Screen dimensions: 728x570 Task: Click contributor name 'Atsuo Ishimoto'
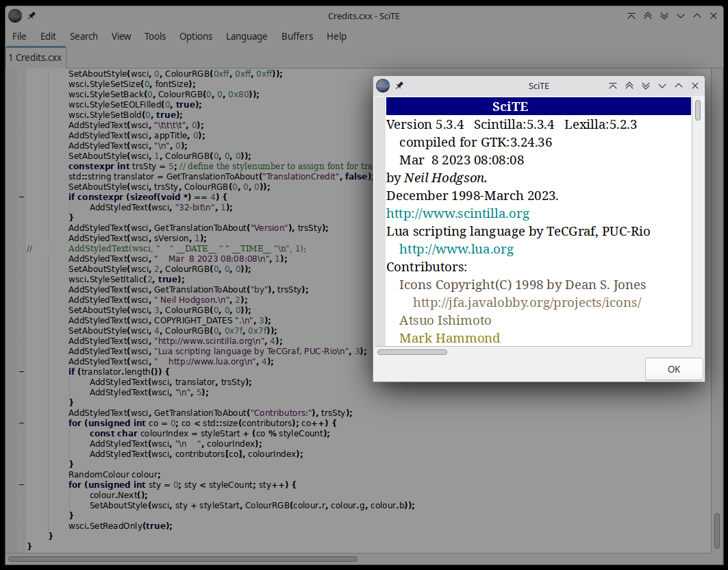(x=445, y=320)
